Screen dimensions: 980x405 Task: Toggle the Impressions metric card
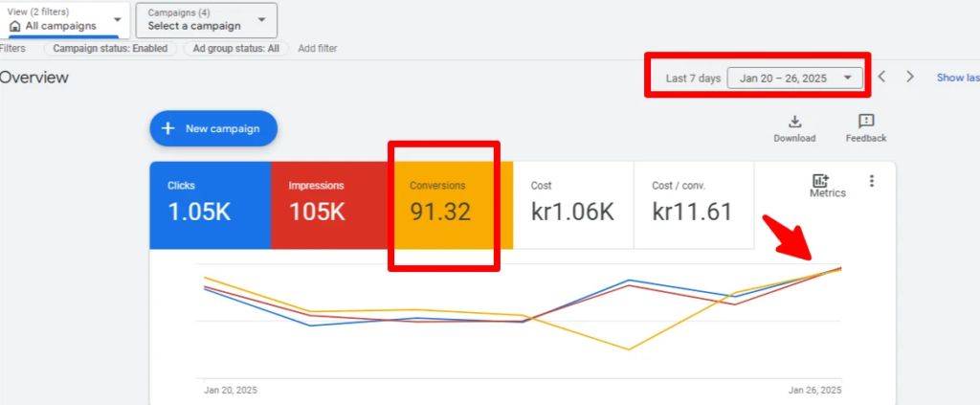click(x=331, y=205)
